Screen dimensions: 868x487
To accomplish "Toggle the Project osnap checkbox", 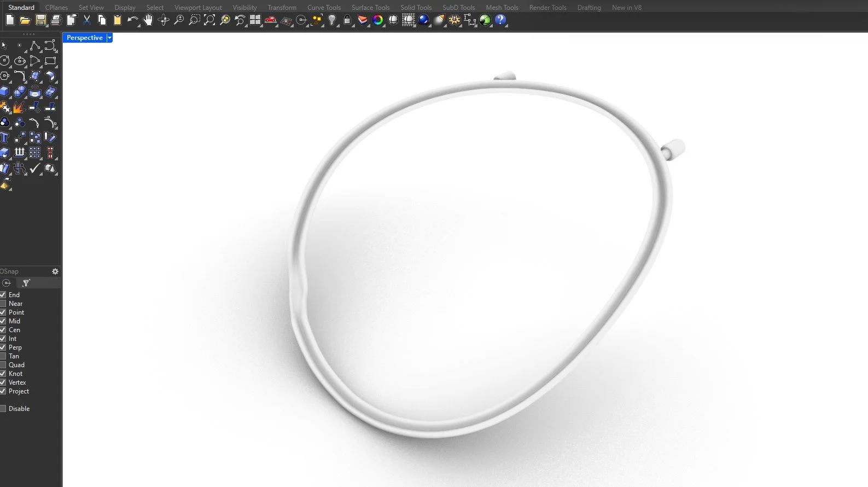I will 3,391.
